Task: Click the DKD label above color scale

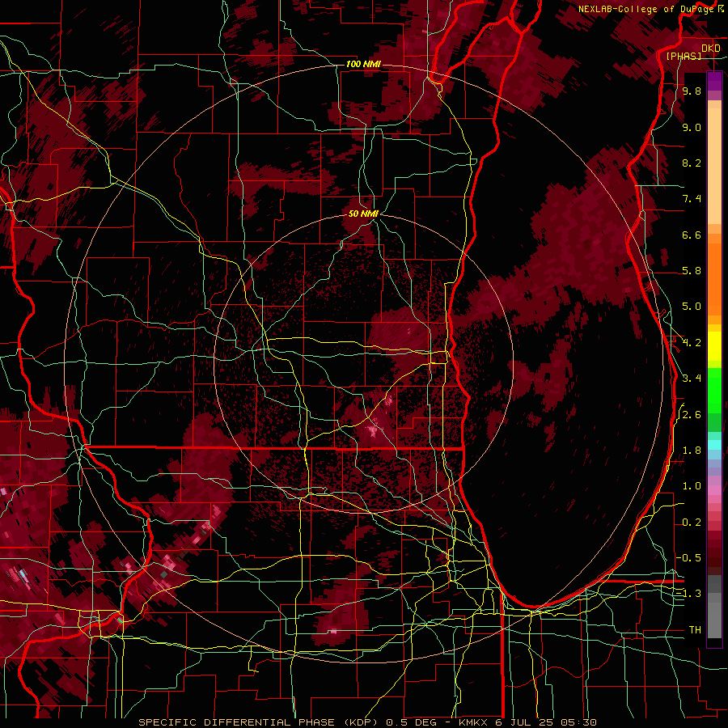Action: pyautogui.click(x=711, y=49)
